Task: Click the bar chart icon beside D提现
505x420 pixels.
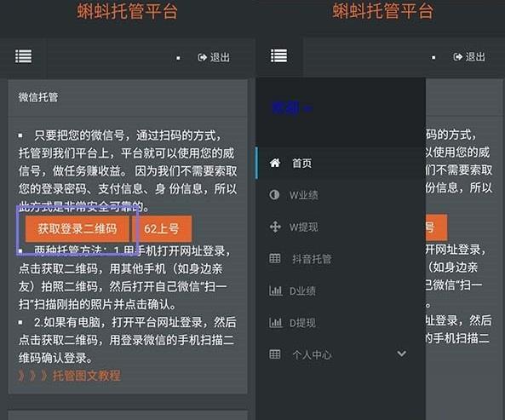Action: [276, 322]
